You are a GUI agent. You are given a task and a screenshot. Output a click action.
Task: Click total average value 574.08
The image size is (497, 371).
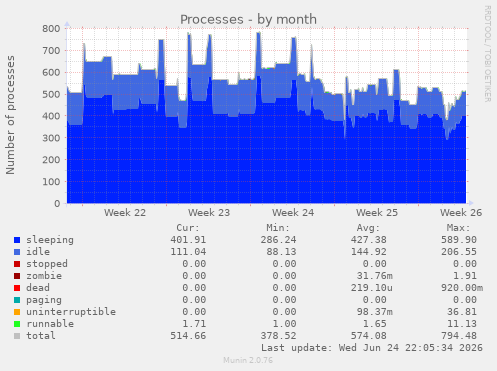tap(369, 336)
